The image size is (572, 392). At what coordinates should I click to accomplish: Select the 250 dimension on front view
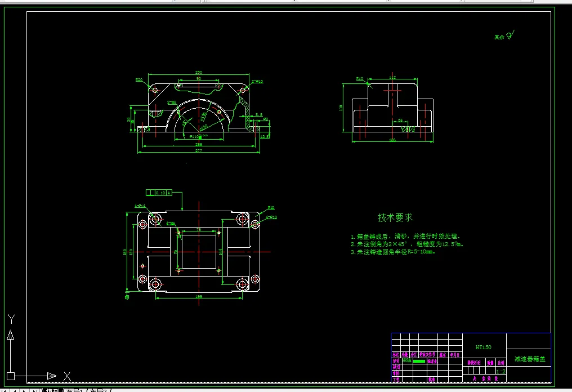click(198, 72)
